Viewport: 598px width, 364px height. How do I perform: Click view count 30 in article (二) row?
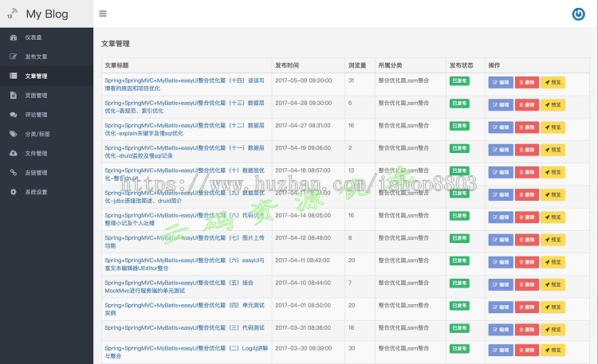(352, 348)
